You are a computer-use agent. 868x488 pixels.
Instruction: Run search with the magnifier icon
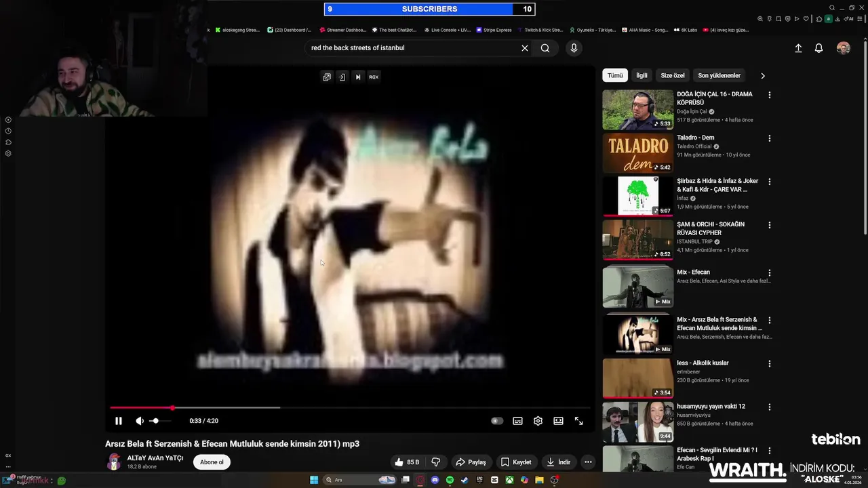click(x=545, y=48)
